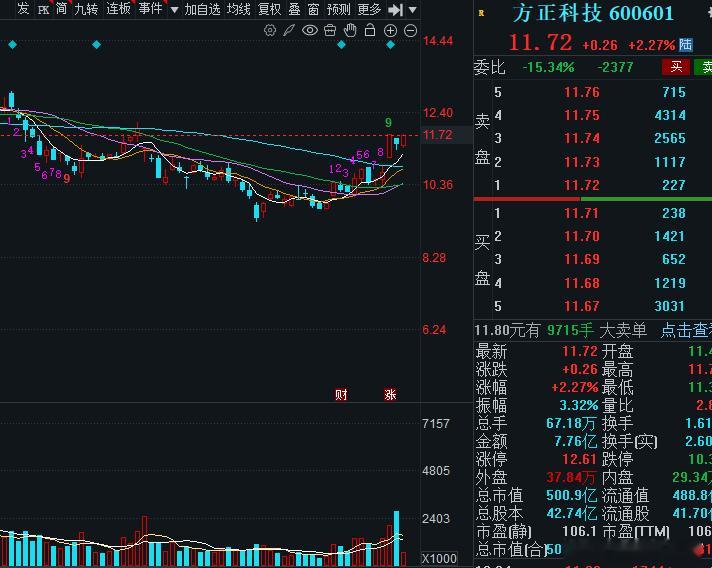Click the diamond marker above 财 label

[x=341, y=44]
